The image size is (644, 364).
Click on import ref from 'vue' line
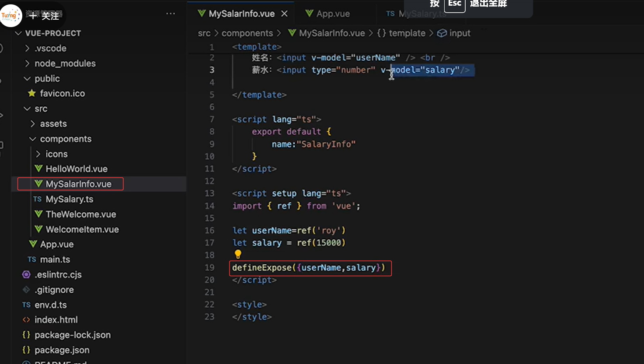[x=296, y=206]
